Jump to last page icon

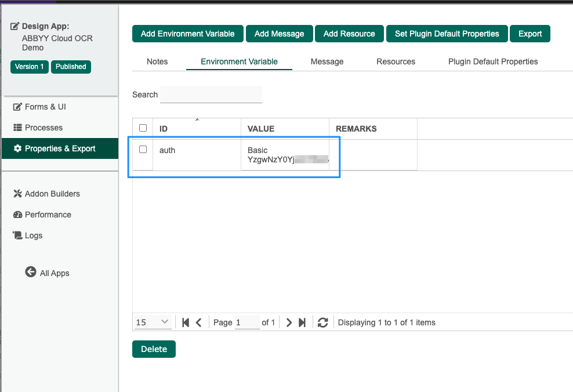tap(302, 322)
